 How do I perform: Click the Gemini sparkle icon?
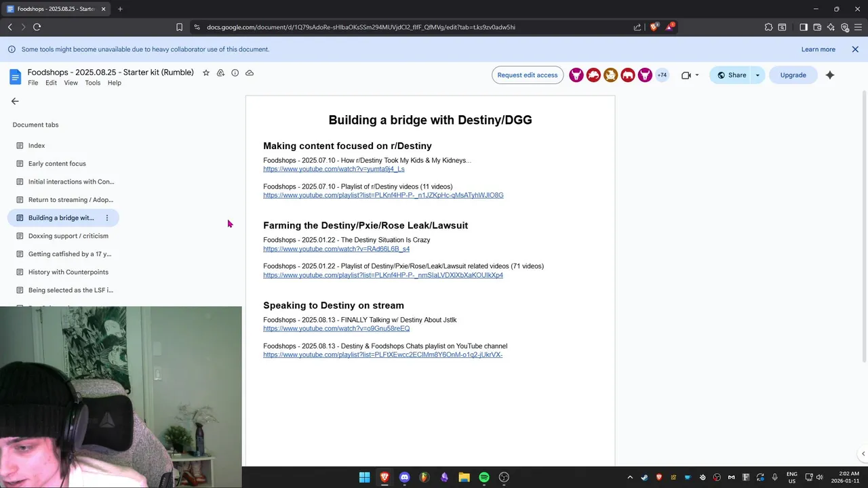[830, 75]
